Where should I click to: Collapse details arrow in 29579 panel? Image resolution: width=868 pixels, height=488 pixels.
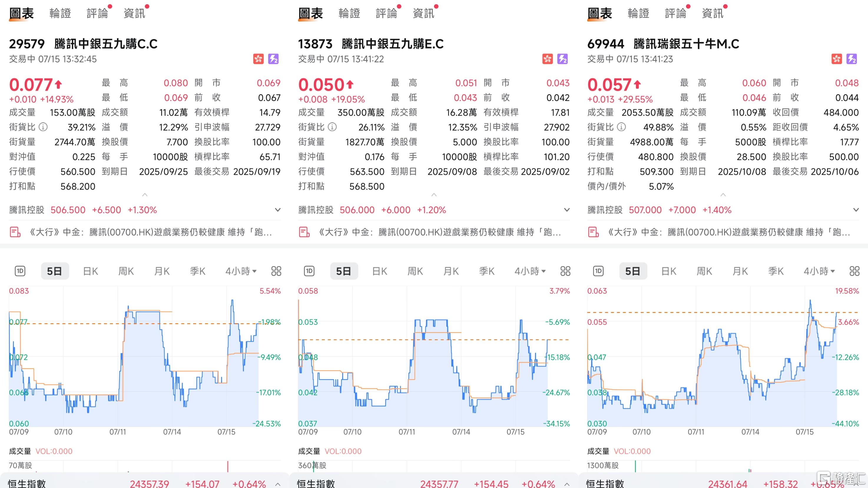coord(145,195)
